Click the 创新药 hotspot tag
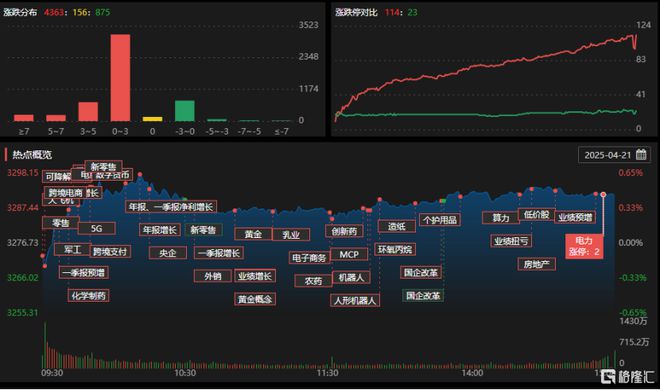This screenshot has width=660, height=390. [344, 231]
